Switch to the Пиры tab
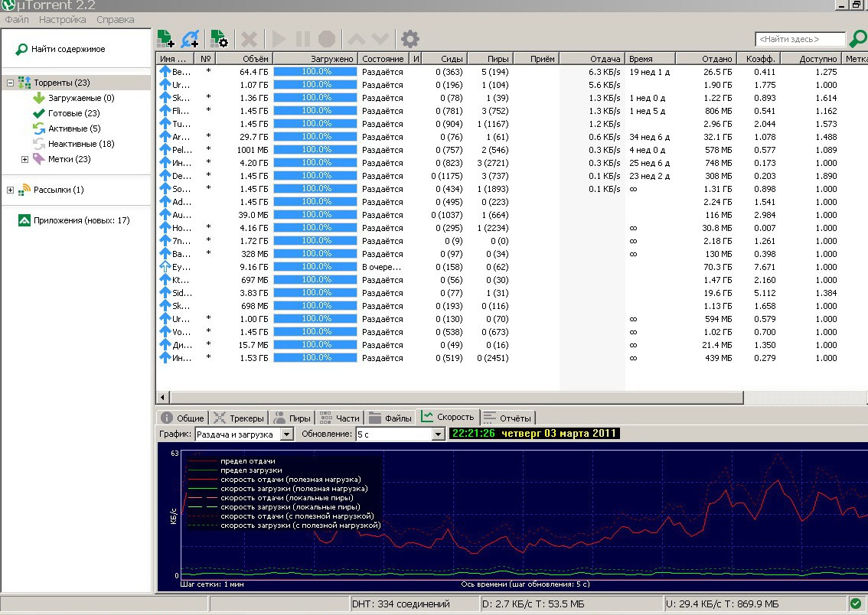This screenshot has height=615, width=868. [292, 418]
